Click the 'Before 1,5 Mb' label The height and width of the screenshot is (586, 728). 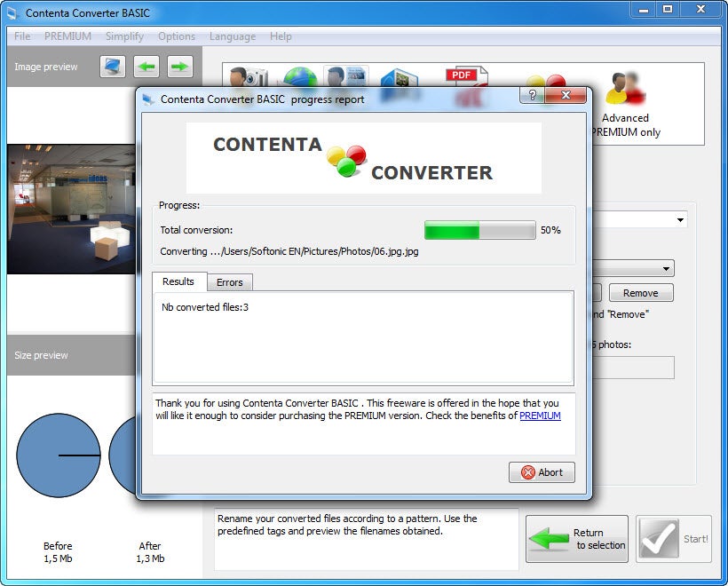(58, 552)
